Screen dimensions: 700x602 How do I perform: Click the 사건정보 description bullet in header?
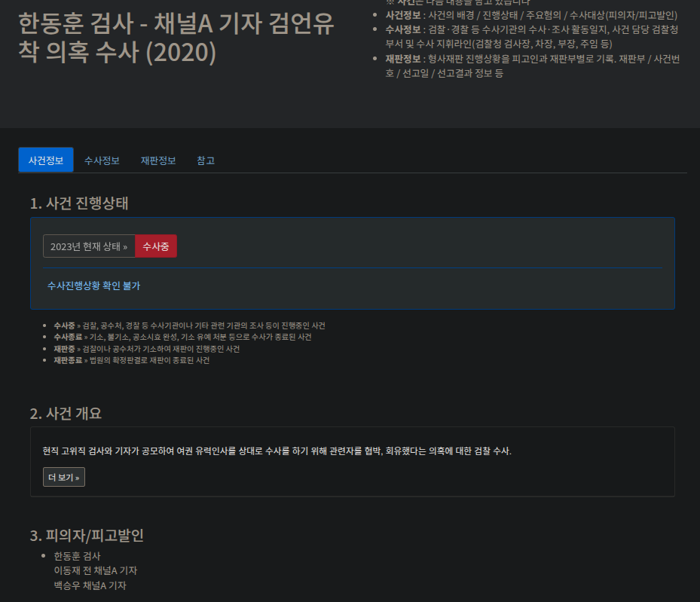[531, 15]
